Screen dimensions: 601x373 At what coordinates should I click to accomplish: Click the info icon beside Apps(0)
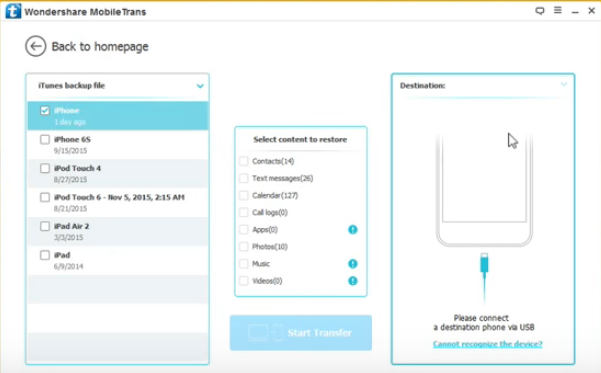pyautogui.click(x=353, y=230)
